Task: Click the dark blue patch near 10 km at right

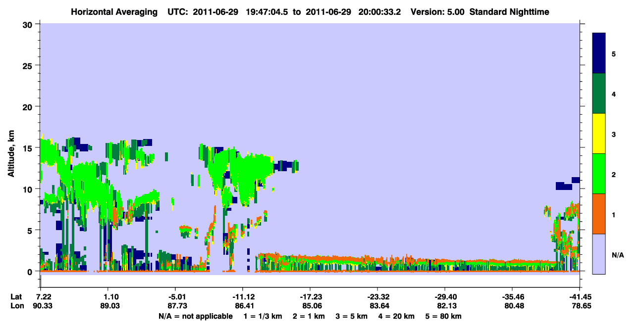Action: point(564,186)
